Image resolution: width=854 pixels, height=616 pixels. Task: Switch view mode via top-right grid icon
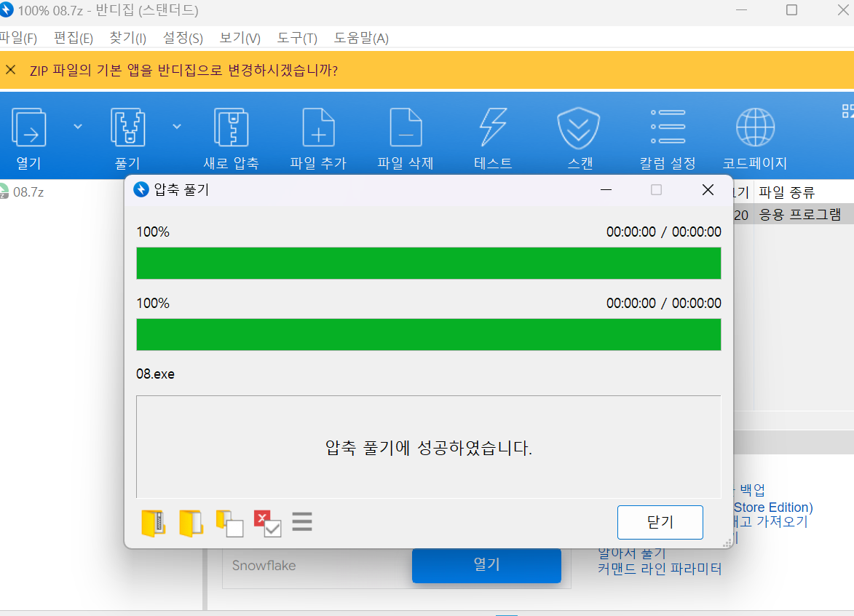pyautogui.click(x=847, y=111)
